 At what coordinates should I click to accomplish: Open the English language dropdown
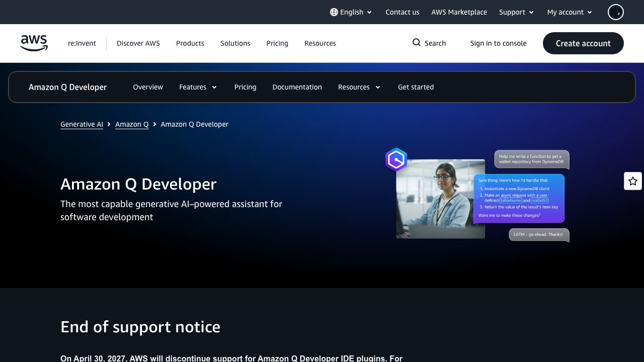point(351,12)
